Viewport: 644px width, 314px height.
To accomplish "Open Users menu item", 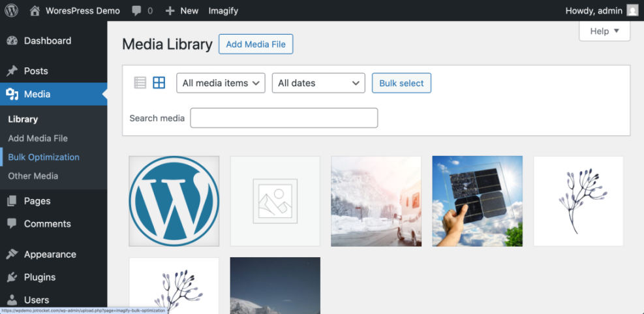I will (x=54, y=300).
